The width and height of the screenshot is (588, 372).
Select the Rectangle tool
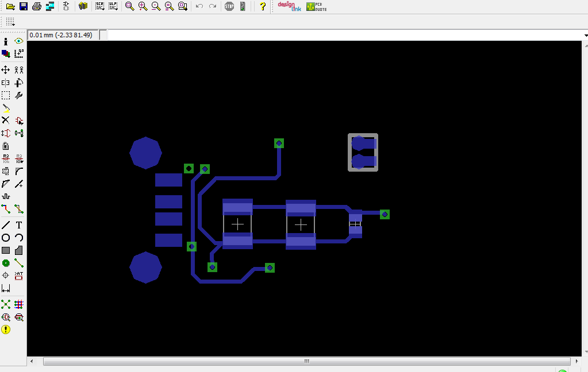pyautogui.click(x=6, y=251)
